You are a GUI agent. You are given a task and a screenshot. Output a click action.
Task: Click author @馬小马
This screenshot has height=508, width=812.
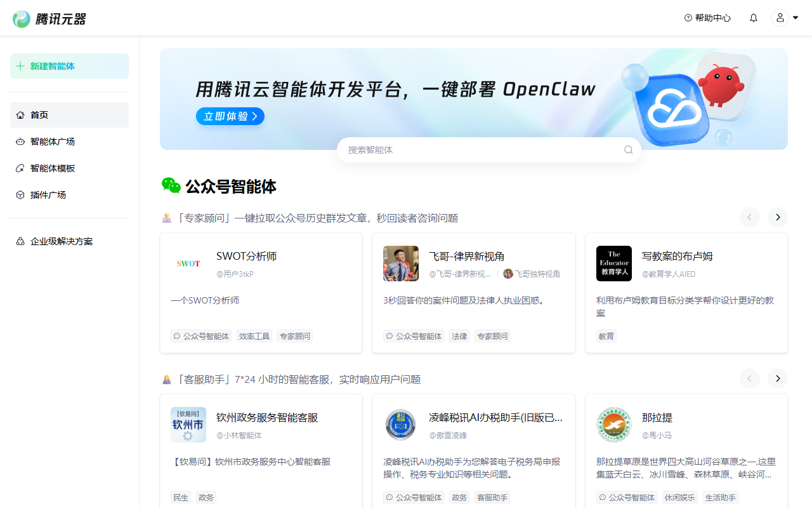click(x=657, y=436)
